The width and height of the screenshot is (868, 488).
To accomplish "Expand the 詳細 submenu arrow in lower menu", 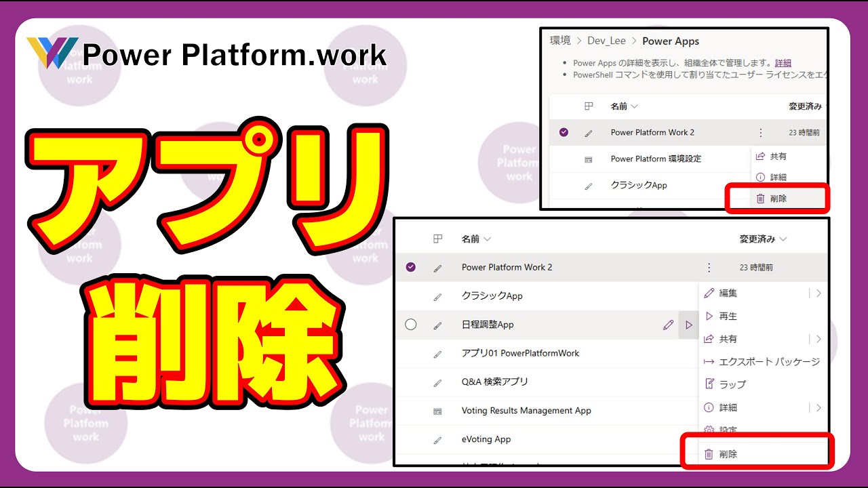I will (818, 407).
